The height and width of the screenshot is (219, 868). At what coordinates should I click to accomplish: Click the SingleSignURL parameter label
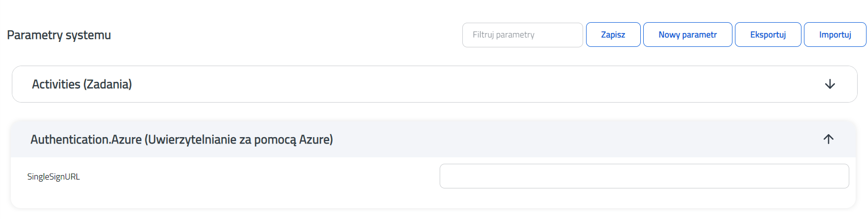53,177
